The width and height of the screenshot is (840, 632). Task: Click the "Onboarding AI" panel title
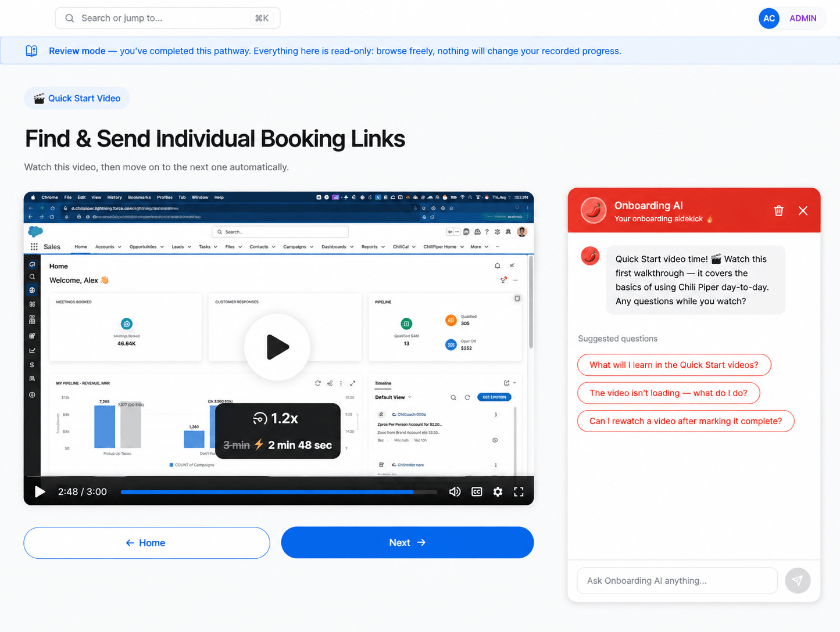pos(649,206)
